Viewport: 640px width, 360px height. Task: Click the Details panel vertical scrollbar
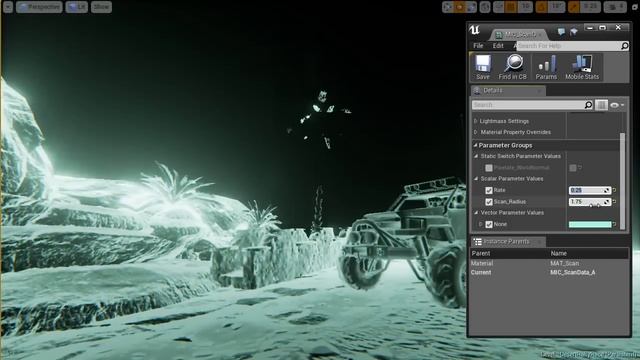(x=622, y=181)
